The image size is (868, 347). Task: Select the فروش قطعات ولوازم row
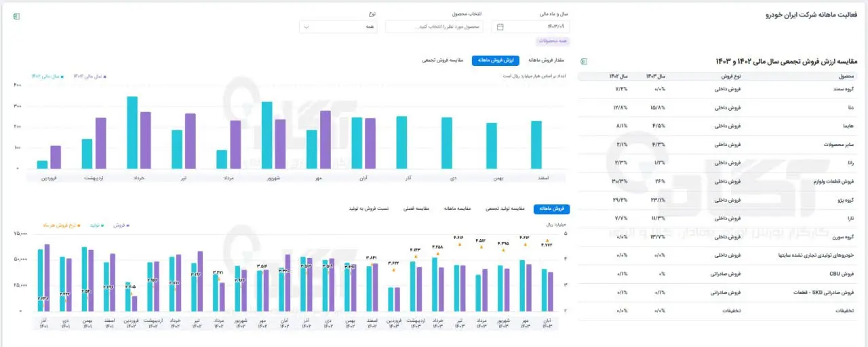(x=719, y=181)
